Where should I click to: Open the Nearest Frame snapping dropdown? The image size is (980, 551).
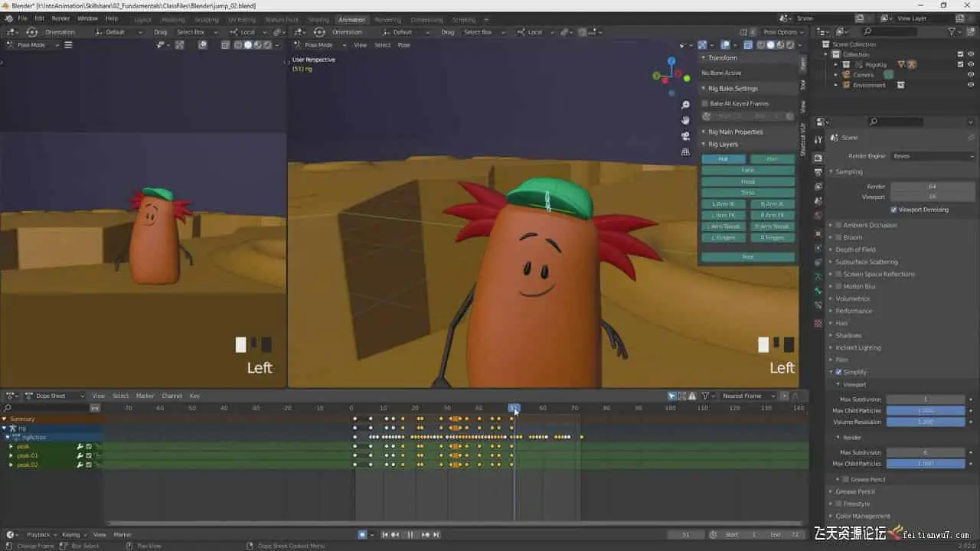coord(749,396)
